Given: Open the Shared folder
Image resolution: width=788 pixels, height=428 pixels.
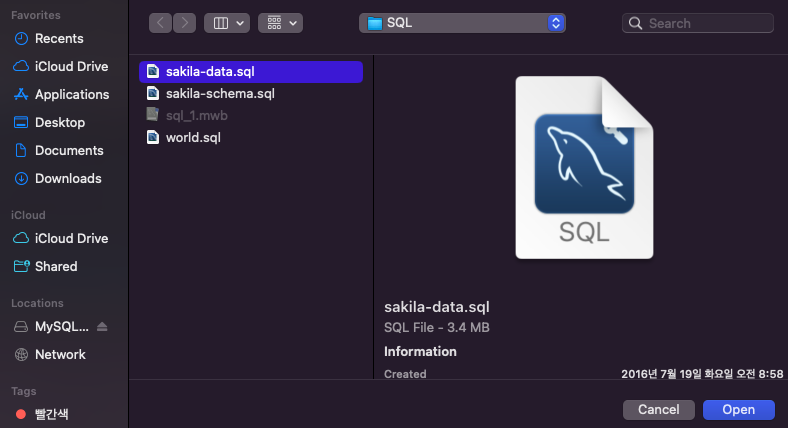Looking at the screenshot, I should pos(56,266).
